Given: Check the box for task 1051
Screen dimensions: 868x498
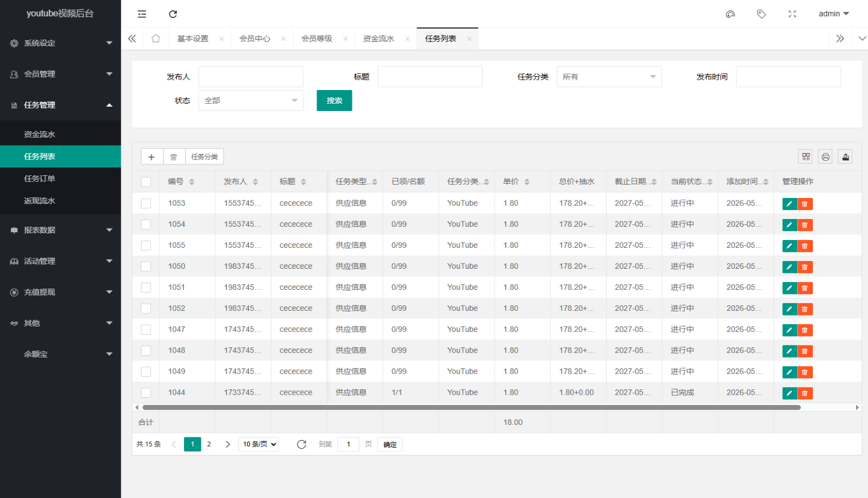Looking at the screenshot, I should pyautogui.click(x=146, y=287).
